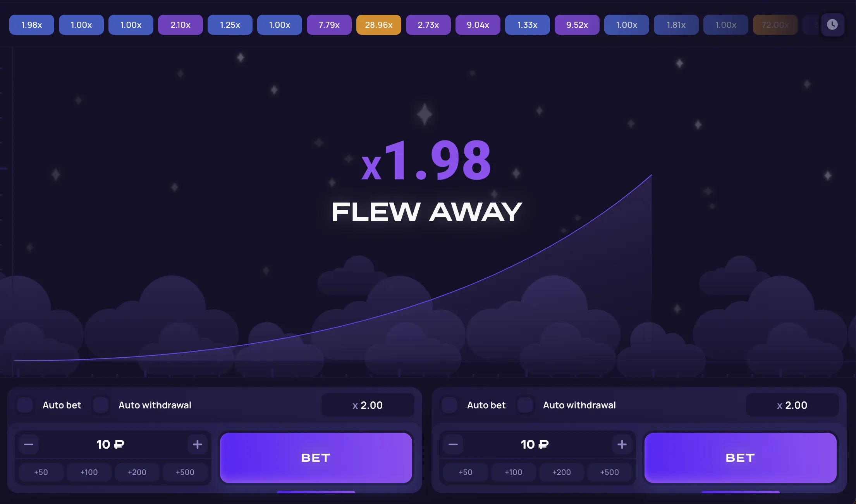Click the 1.98x multiplier badge
856x504 pixels.
tap(32, 25)
